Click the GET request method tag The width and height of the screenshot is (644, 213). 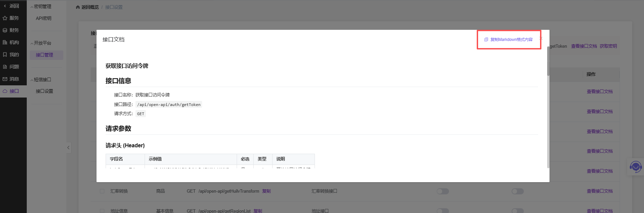(141, 114)
